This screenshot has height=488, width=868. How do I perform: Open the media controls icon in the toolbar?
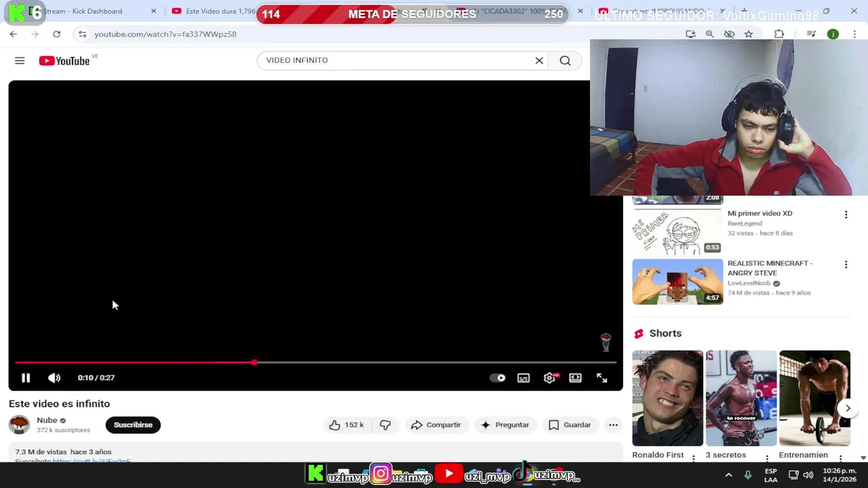pos(811,34)
